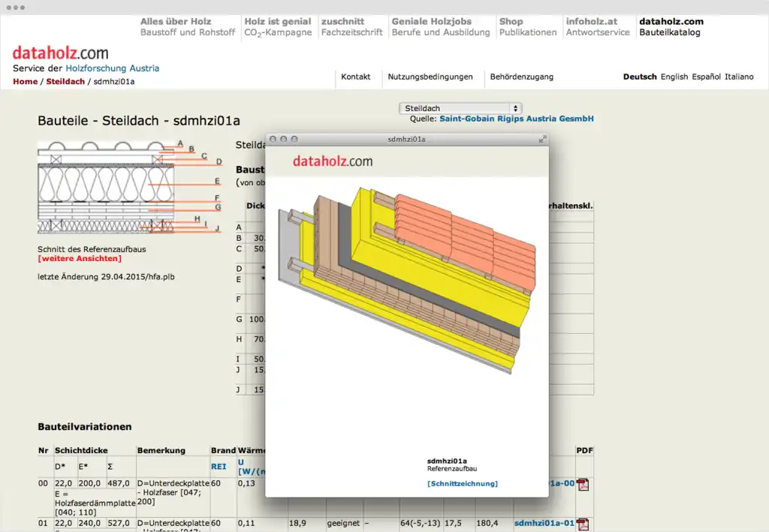Click the roof section drawing thumbnail
The height and width of the screenshot is (532, 769).
[x=129, y=188]
